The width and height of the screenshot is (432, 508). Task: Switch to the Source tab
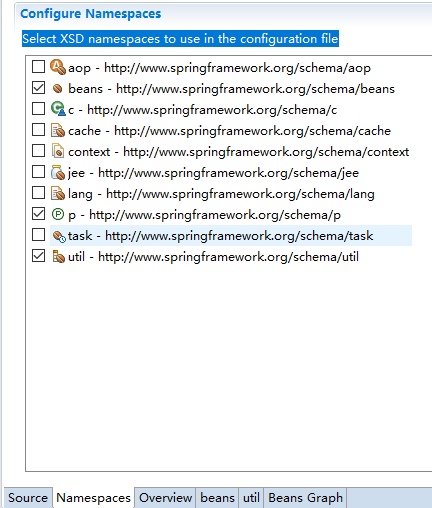28,498
